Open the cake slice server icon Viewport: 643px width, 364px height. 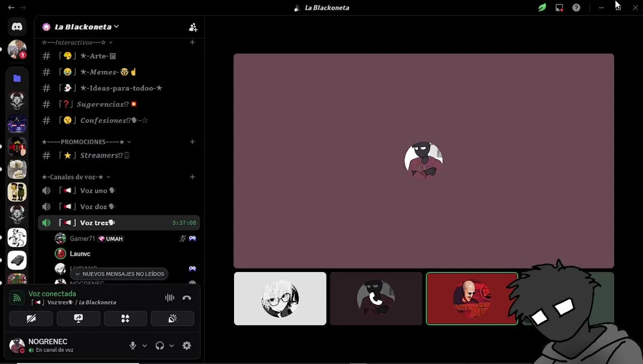pyautogui.click(x=17, y=169)
